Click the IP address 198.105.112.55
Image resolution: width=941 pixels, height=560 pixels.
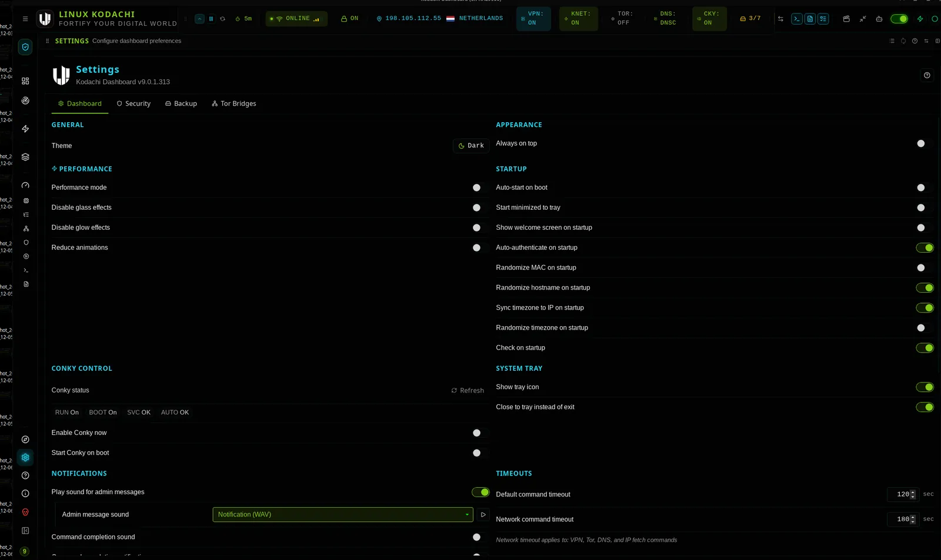tap(413, 19)
